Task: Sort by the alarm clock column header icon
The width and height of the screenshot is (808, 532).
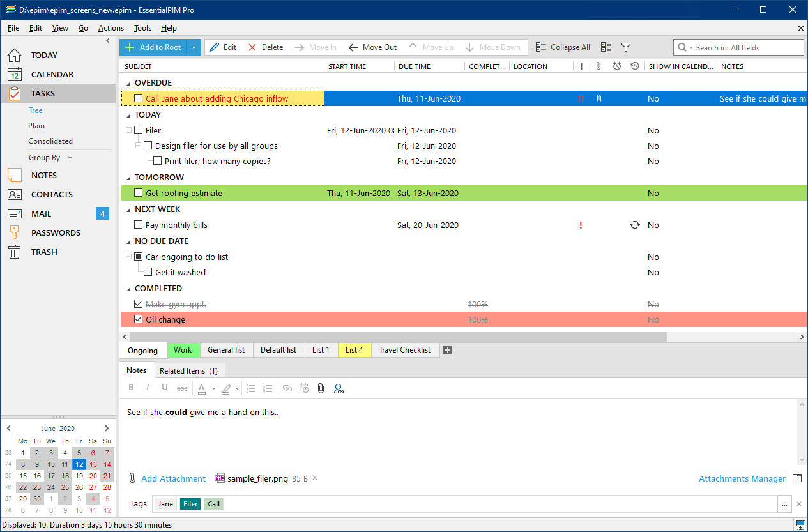Action: pyautogui.click(x=616, y=66)
